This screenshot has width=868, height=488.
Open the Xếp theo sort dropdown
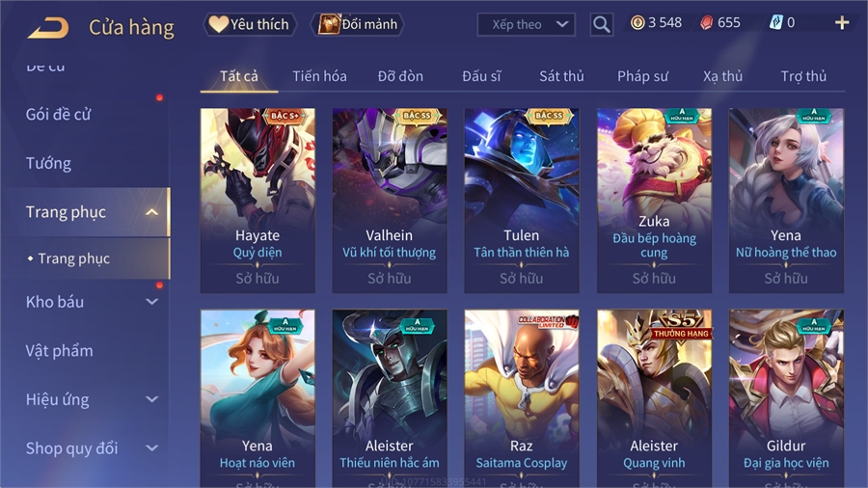point(526,24)
